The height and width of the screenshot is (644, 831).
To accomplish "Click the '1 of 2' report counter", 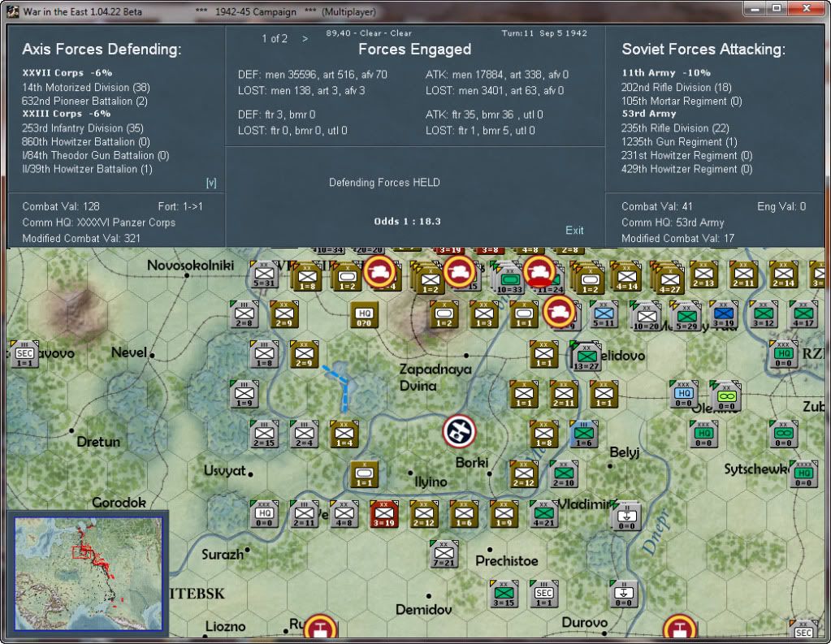I will (275, 39).
